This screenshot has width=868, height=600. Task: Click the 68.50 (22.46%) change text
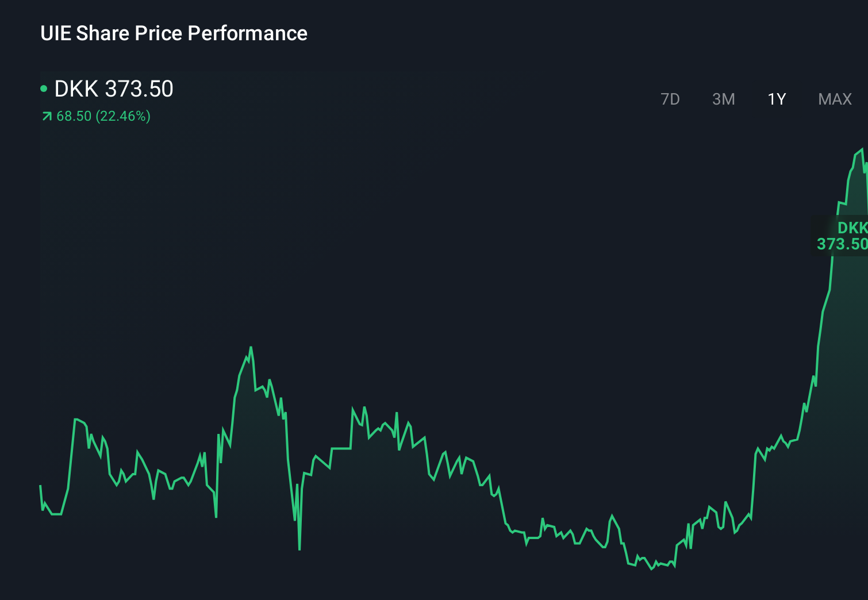pos(102,116)
